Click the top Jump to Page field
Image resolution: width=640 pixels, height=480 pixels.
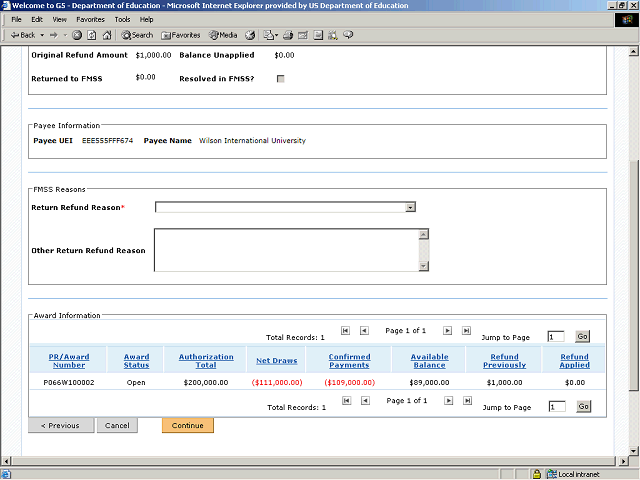pos(556,337)
